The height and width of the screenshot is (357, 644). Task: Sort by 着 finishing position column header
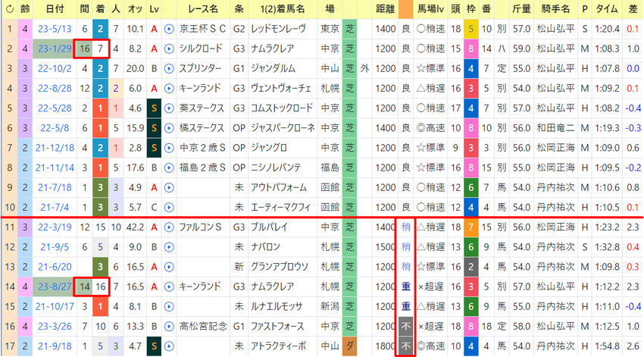100,9
